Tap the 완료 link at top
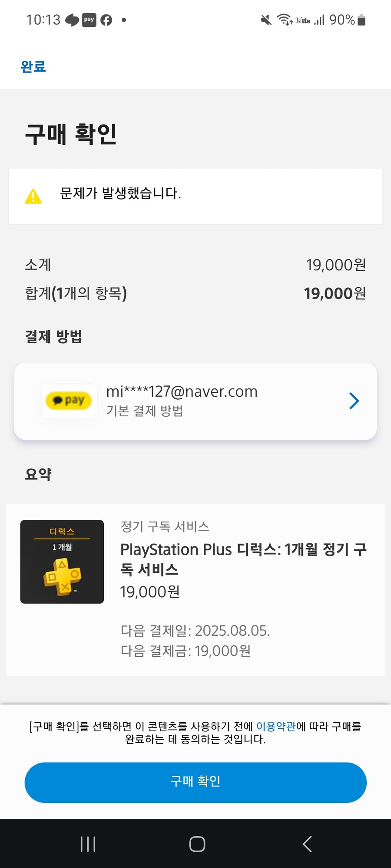 point(33,66)
